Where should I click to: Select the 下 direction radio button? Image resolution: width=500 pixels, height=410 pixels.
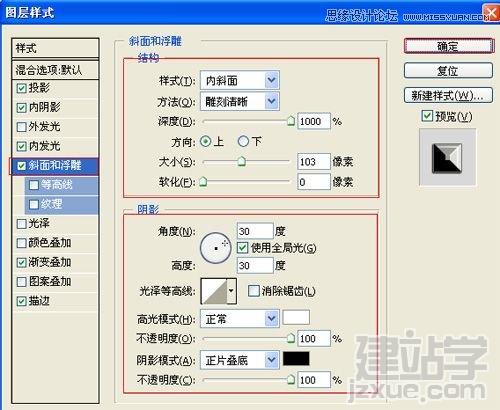[x=243, y=142]
